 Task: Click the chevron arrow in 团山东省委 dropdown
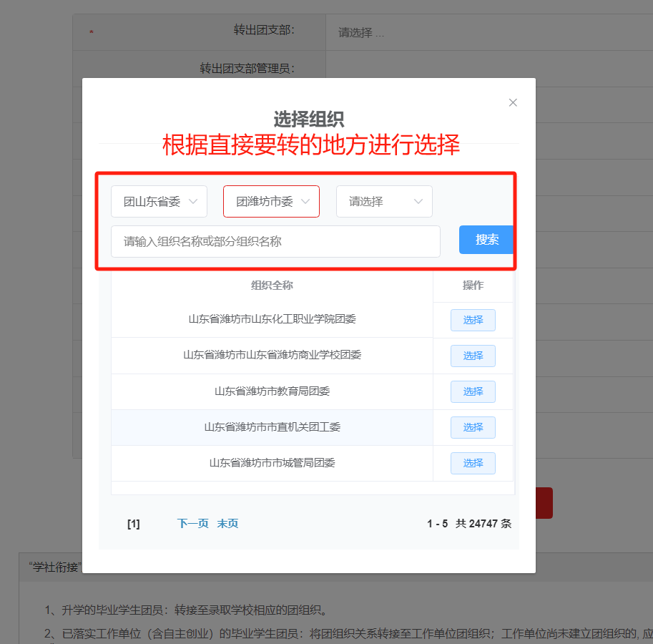pyautogui.click(x=193, y=202)
